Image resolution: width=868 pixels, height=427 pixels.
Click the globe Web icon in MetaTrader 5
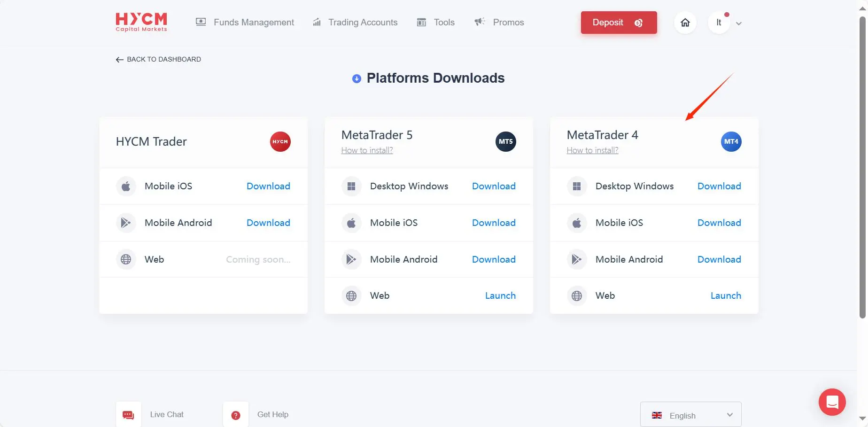[351, 296]
